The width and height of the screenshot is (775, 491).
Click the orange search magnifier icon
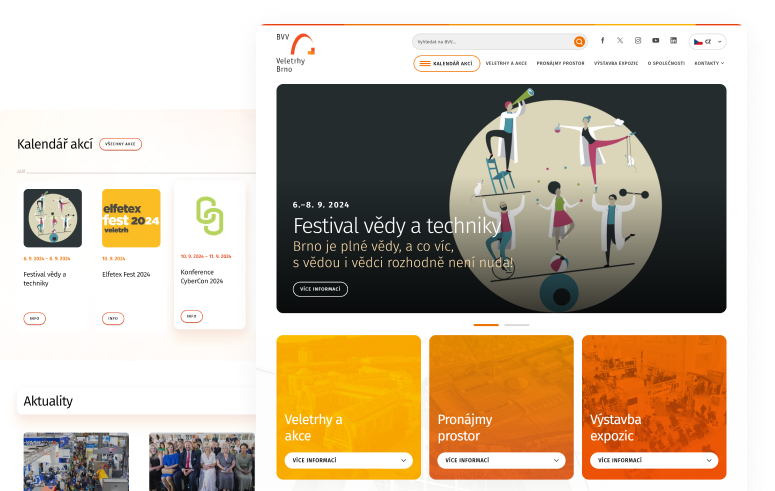(579, 42)
